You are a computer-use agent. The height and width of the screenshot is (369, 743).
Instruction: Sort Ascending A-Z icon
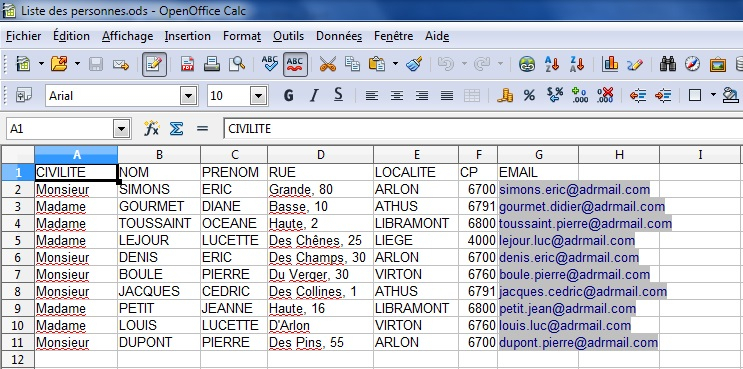(552, 64)
